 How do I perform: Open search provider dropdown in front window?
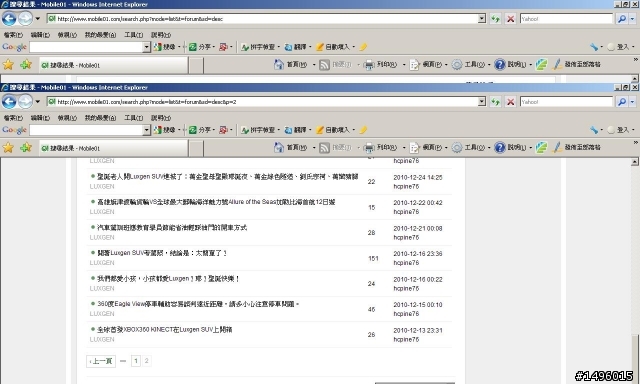(x=633, y=102)
